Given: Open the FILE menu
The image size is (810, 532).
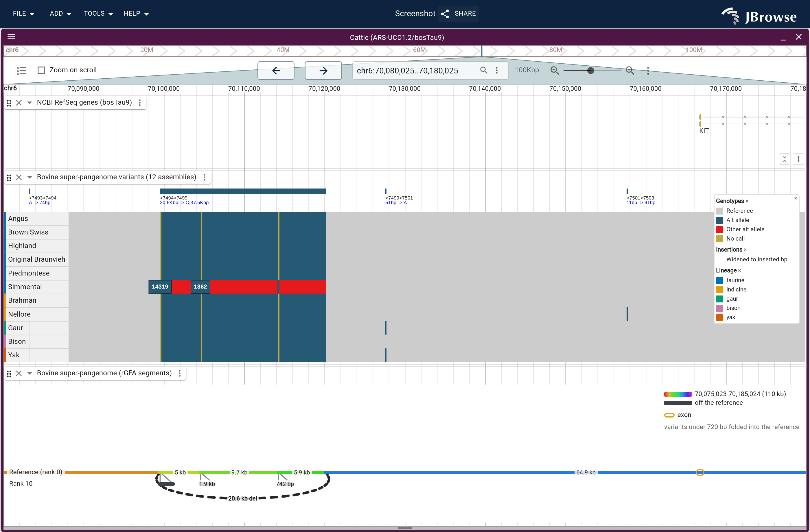Looking at the screenshot, I should (23, 14).
